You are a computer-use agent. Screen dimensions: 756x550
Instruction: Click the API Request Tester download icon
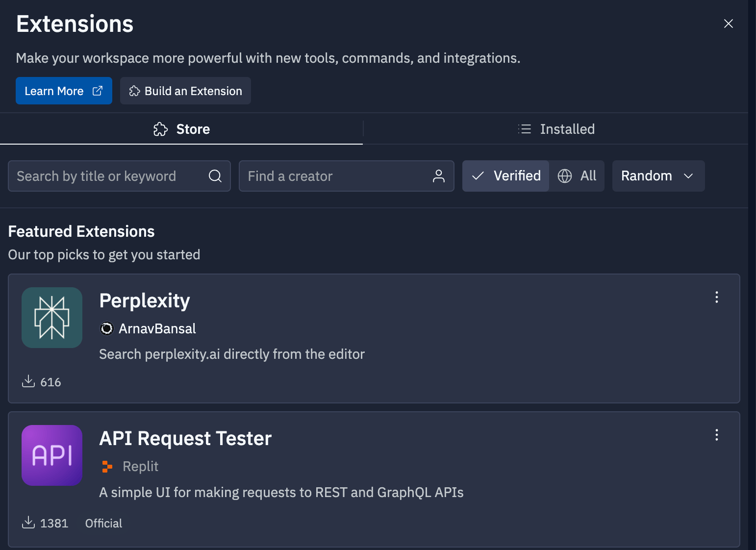(x=28, y=523)
